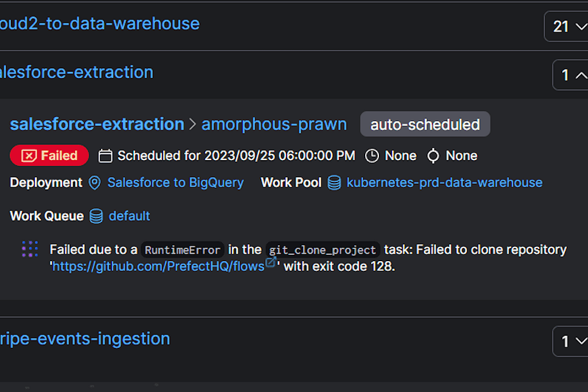The width and height of the screenshot is (588, 392).
Task: Click the 'Work Queue' label
Action: pos(47,216)
